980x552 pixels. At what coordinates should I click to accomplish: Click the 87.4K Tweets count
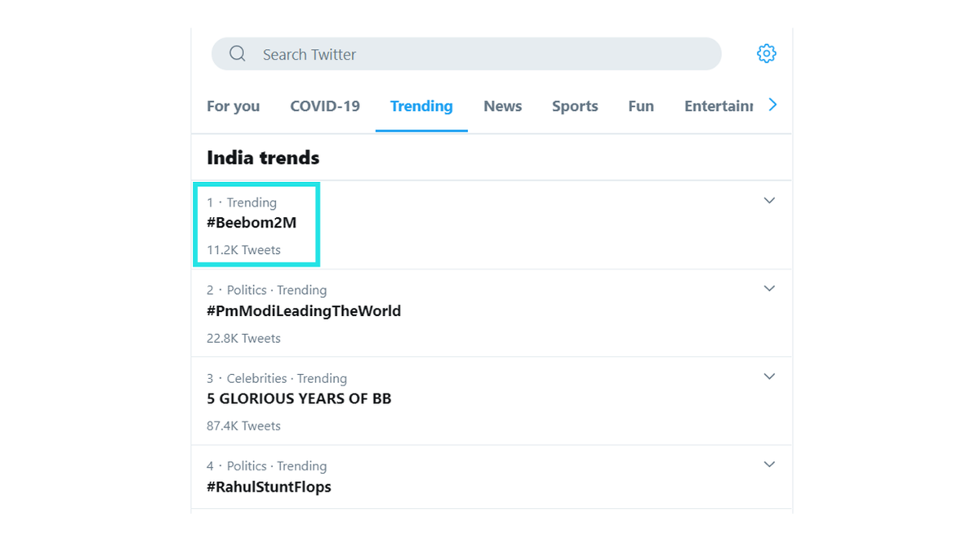(243, 425)
